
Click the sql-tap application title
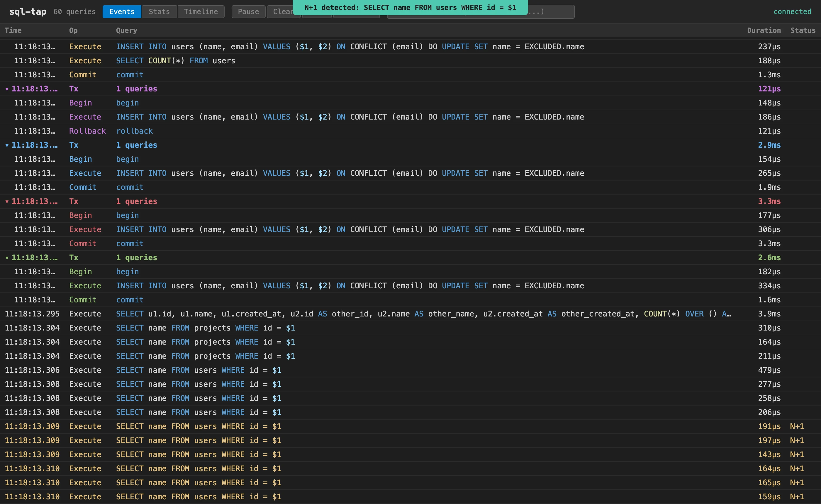(28, 12)
